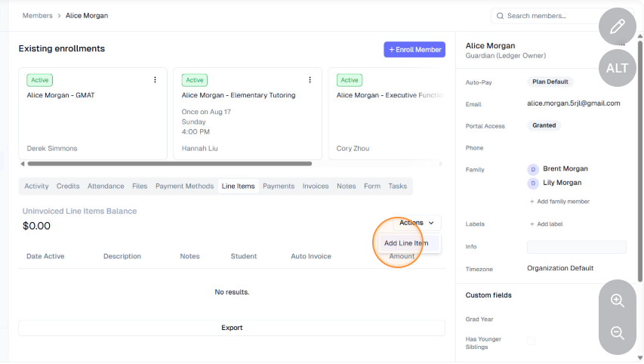Switch to the Activity tab
Viewport: 644px width, 364px height.
pyautogui.click(x=36, y=186)
